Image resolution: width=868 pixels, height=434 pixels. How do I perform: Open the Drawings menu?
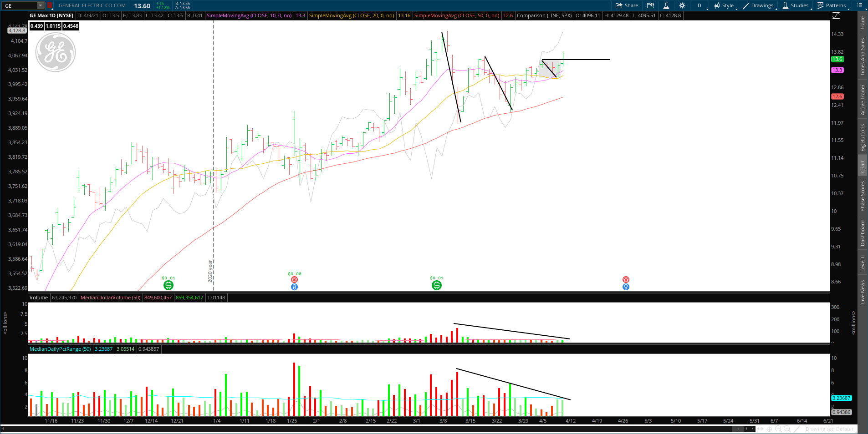pos(758,5)
